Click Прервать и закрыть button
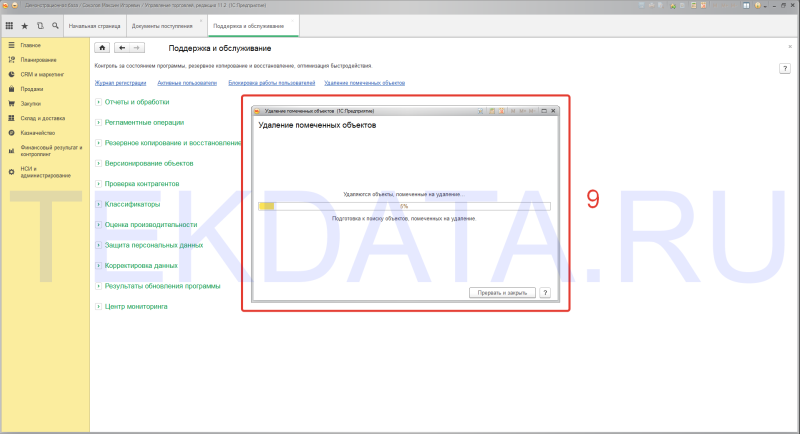This screenshot has height=434, width=800. pyautogui.click(x=502, y=293)
